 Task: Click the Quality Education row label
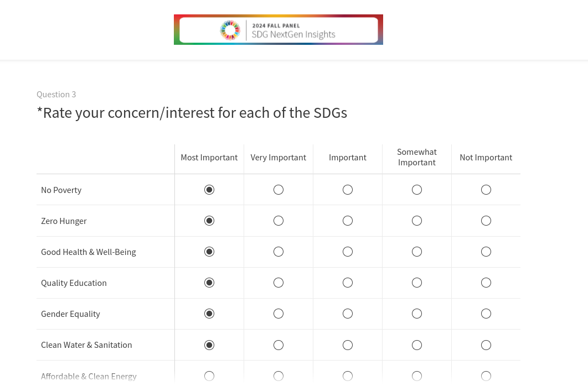click(74, 283)
